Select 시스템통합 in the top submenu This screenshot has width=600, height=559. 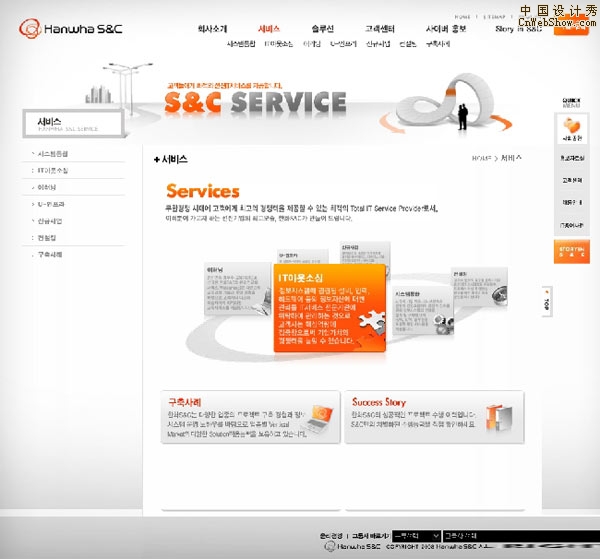(241, 44)
